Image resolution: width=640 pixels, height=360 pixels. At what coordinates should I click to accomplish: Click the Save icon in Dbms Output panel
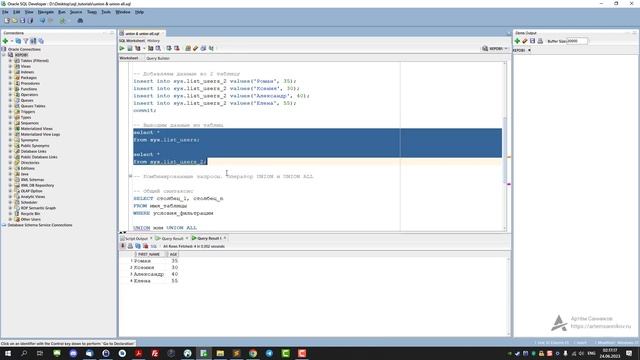[x=533, y=41]
